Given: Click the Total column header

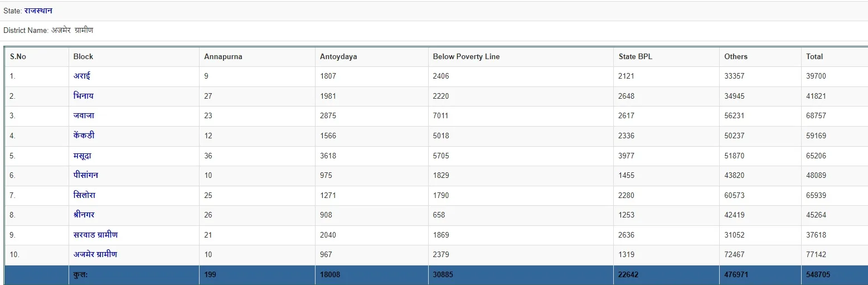Looking at the screenshot, I should click(814, 56).
